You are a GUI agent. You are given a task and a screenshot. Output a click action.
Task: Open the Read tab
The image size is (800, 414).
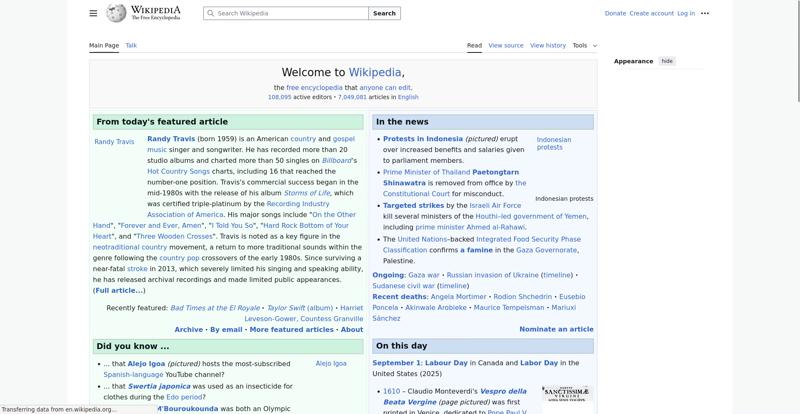coord(474,45)
